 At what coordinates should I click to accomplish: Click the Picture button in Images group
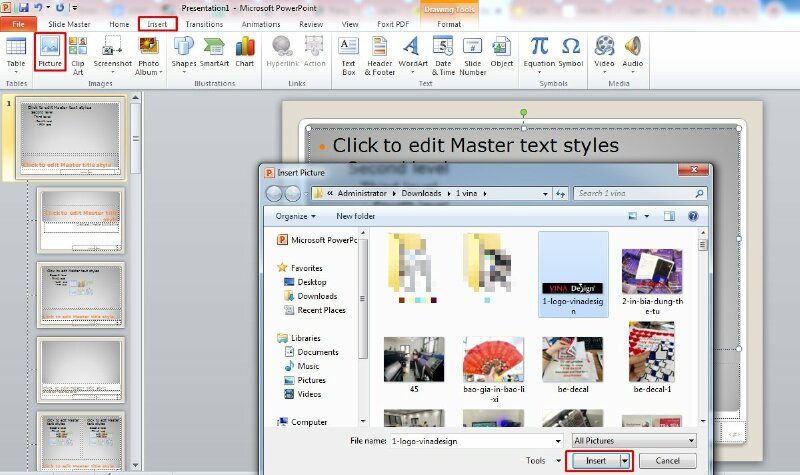coord(50,52)
